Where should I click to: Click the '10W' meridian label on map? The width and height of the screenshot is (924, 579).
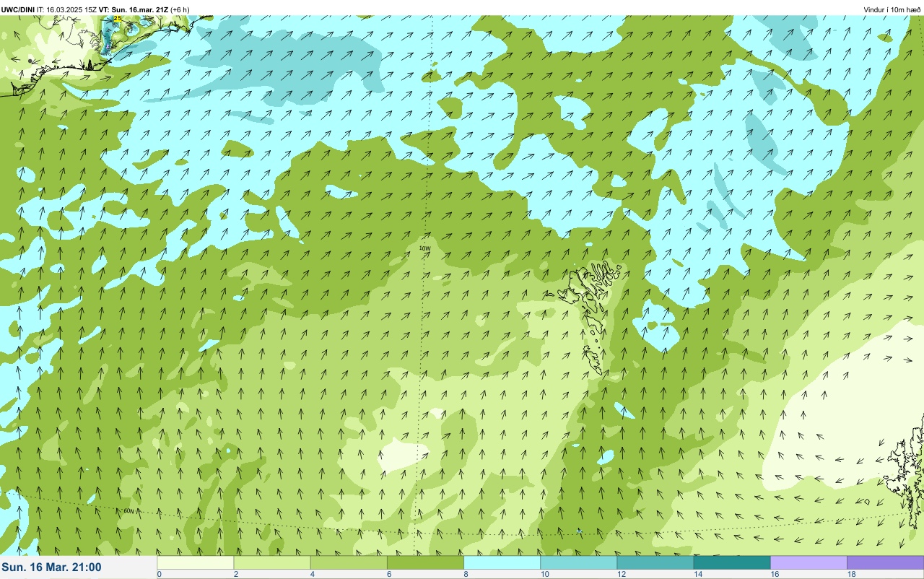pos(425,248)
